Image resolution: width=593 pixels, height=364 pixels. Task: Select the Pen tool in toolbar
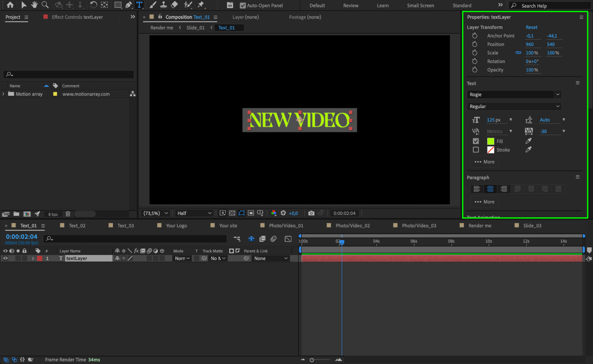point(128,5)
